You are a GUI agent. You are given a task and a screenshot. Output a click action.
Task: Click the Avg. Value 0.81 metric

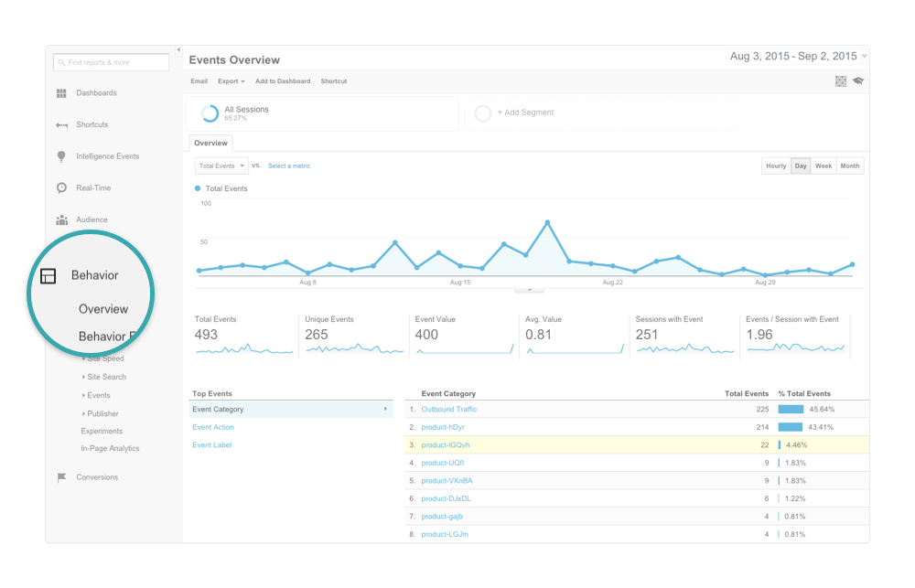538,335
